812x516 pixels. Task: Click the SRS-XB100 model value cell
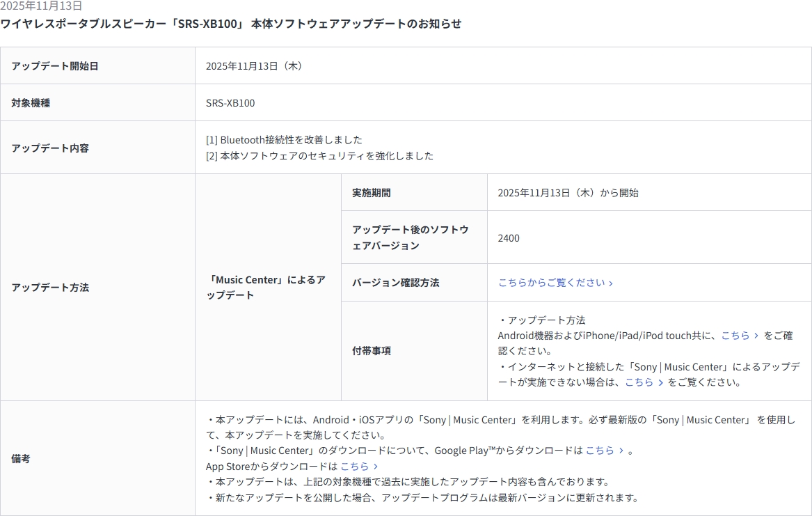coord(230,103)
